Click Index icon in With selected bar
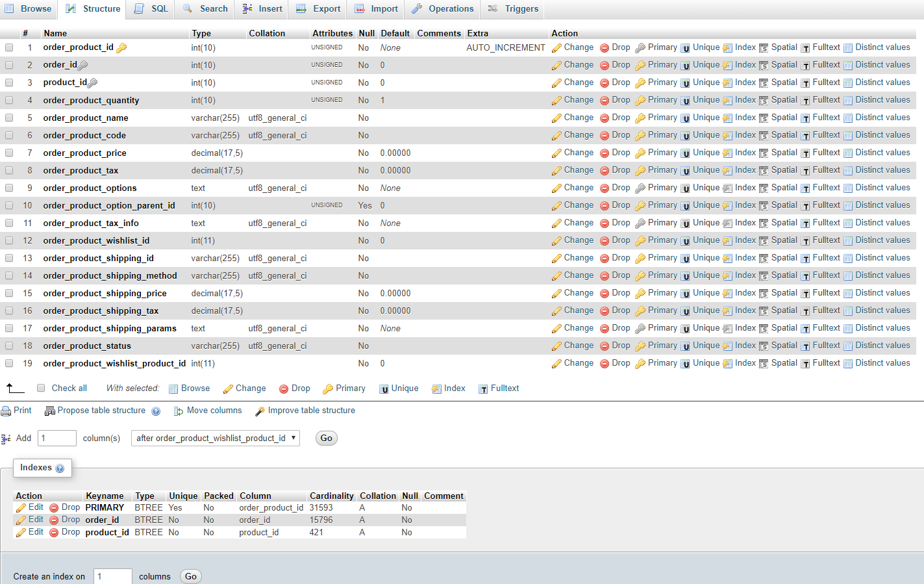Image resolution: width=924 pixels, height=584 pixels. (436, 389)
